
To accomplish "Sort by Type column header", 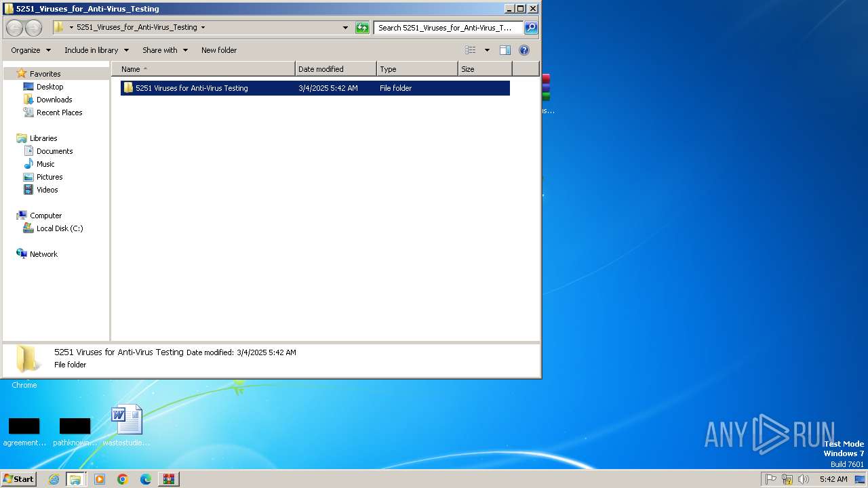I will pyautogui.click(x=417, y=69).
